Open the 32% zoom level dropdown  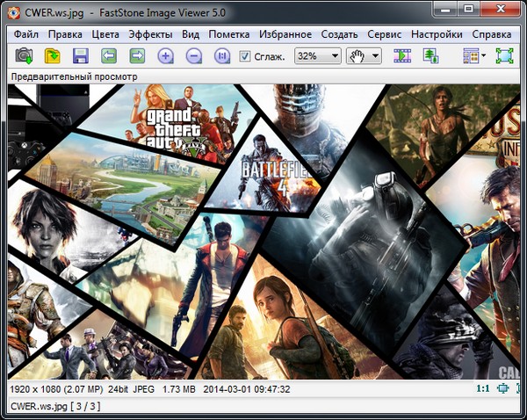tap(317, 56)
